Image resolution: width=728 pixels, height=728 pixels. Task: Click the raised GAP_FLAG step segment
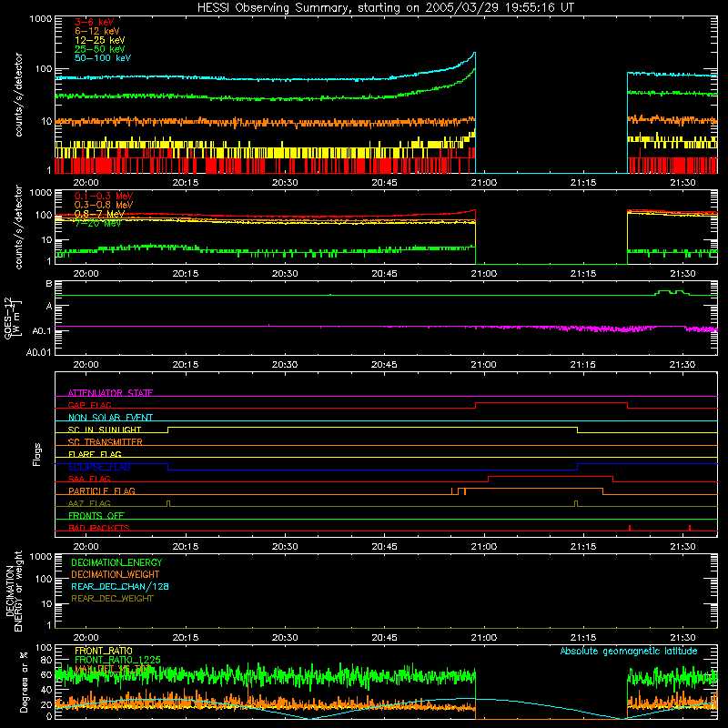pyautogui.click(x=551, y=403)
